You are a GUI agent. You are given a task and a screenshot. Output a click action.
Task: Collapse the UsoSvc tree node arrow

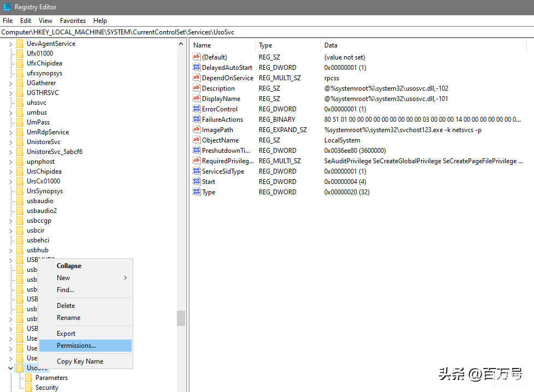(x=10, y=369)
